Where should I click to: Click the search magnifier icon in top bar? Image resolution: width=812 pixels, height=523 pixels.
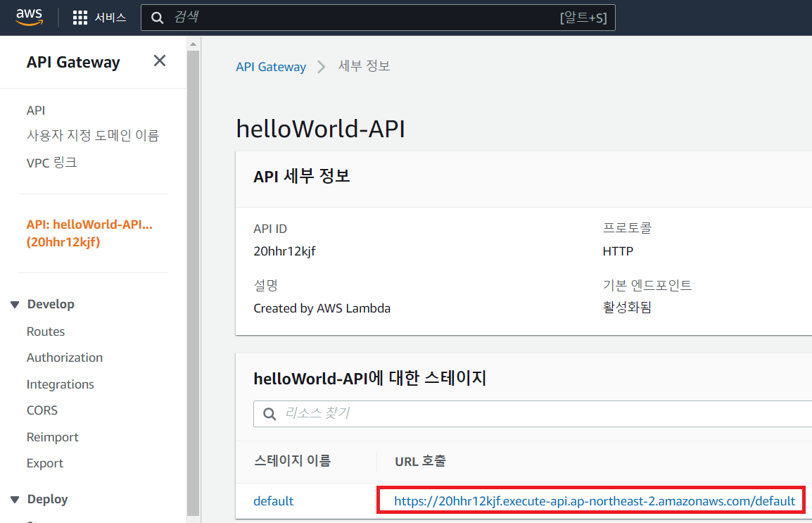[157, 18]
